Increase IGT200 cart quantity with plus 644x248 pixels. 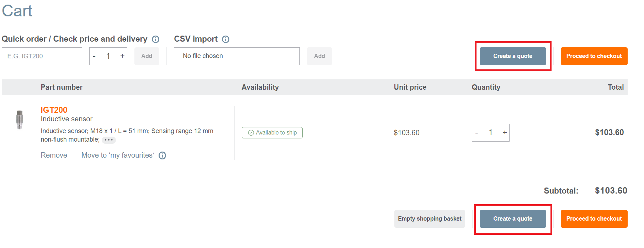click(x=505, y=133)
